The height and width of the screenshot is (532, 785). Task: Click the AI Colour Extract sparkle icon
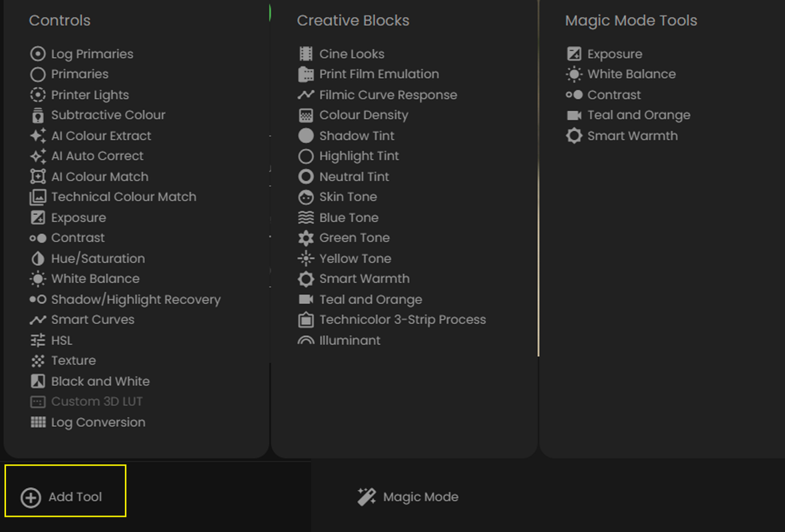pyautogui.click(x=37, y=136)
